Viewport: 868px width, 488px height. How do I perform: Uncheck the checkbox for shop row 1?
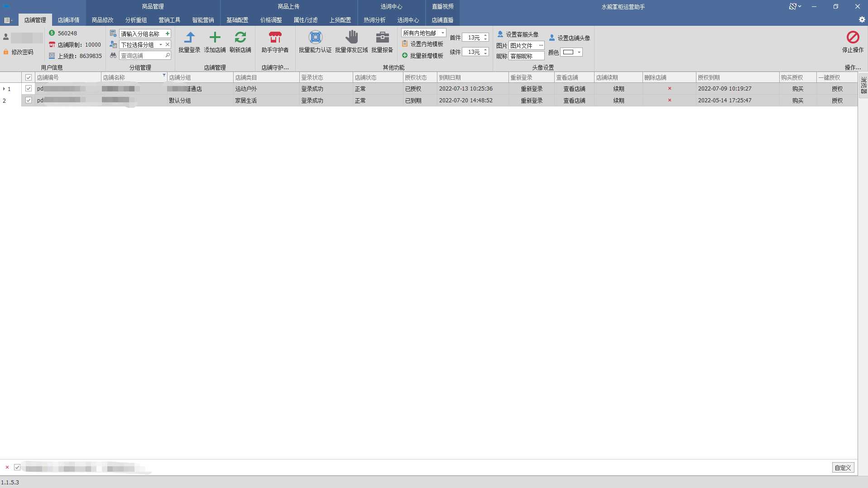click(29, 89)
